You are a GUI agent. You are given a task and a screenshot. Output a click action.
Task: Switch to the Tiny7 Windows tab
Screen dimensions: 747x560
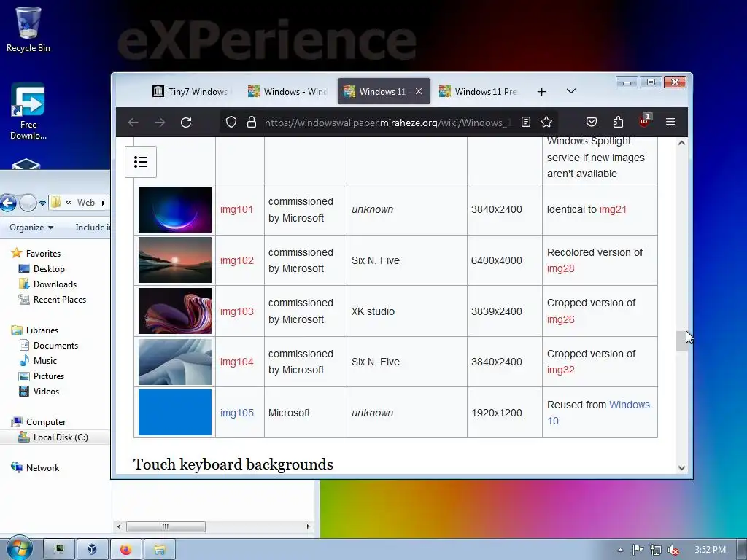(190, 91)
